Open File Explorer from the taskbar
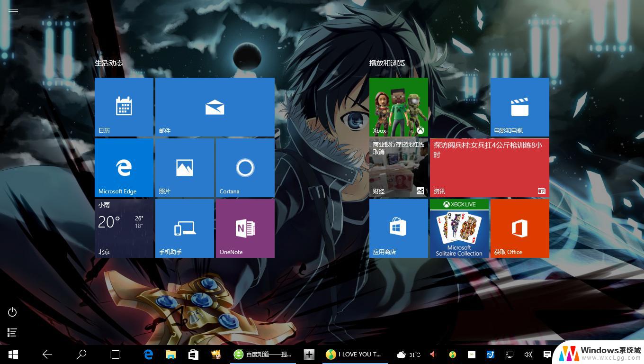Screen dimensions: 644x364 point(171,354)
